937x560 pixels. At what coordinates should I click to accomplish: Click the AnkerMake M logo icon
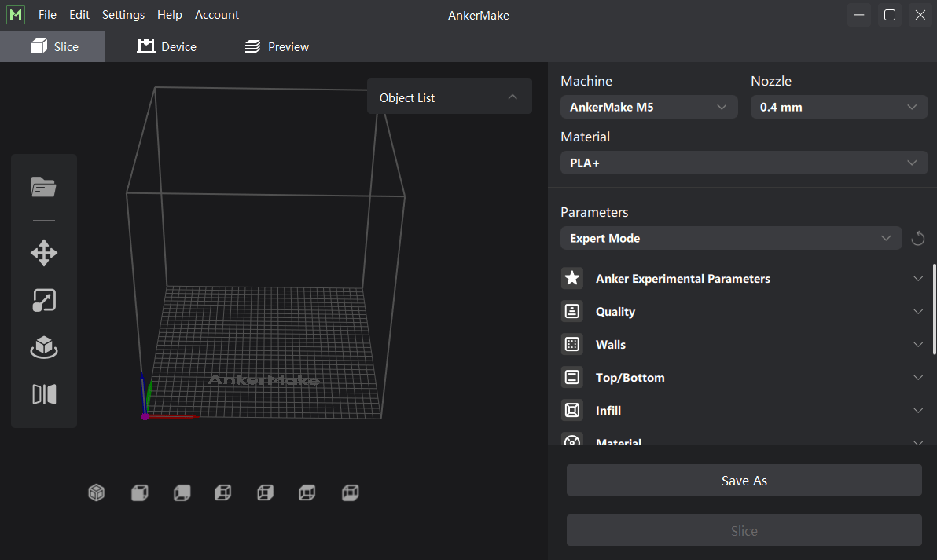click(x=16, y=15)
